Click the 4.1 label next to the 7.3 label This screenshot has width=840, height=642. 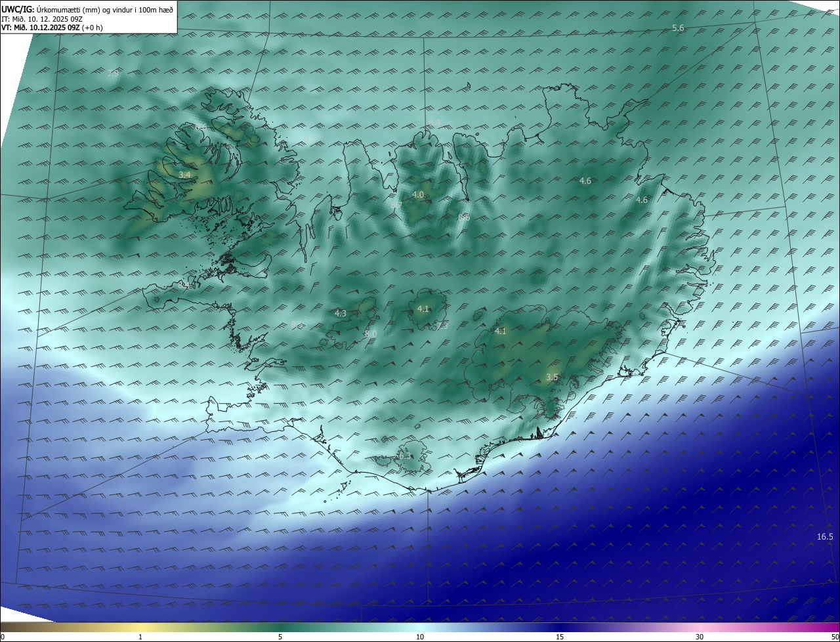(423, 309)
